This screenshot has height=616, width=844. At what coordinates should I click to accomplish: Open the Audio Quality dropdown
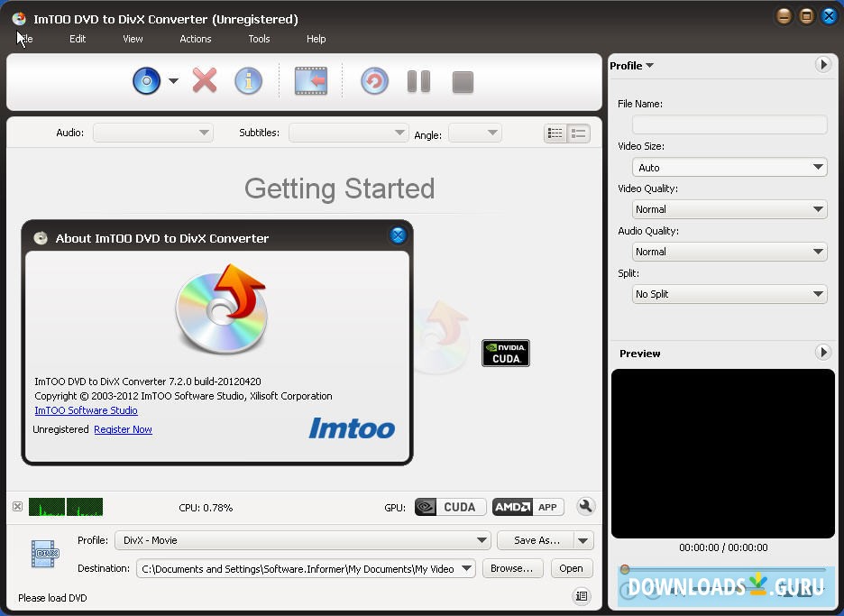point(729,252)
